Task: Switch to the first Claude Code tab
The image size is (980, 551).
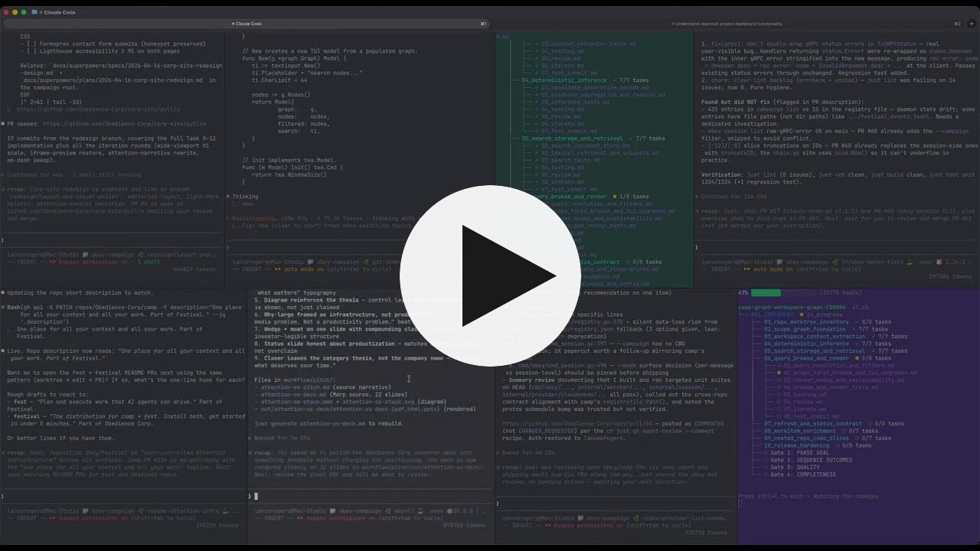Action: pyautogui.click(x=245, y=24)
